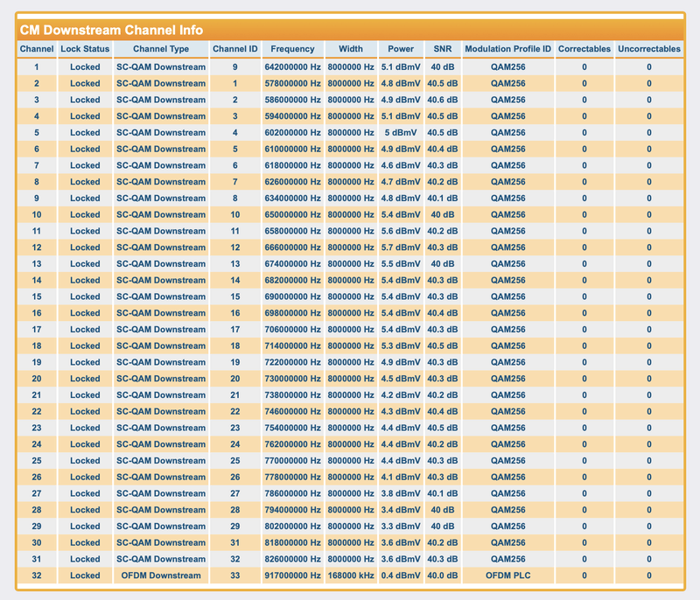The width and height of the screenshot is (700, 600).
Task: Click the 40.0 dB SNR cell
Action: 443,576
